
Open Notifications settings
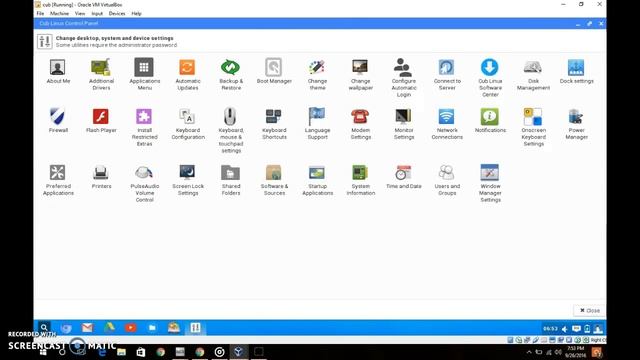point(490,120)
